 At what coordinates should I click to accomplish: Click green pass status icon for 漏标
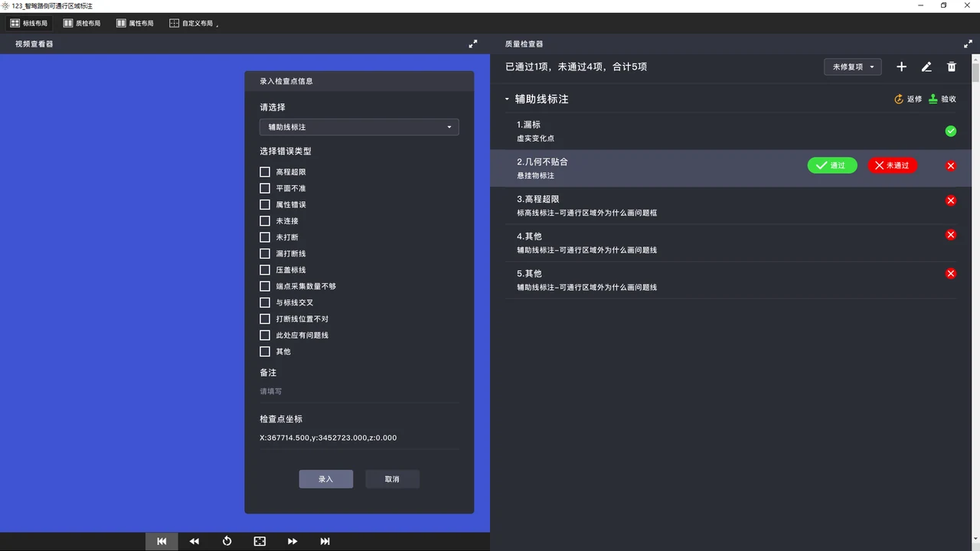[x=951, y=131]
